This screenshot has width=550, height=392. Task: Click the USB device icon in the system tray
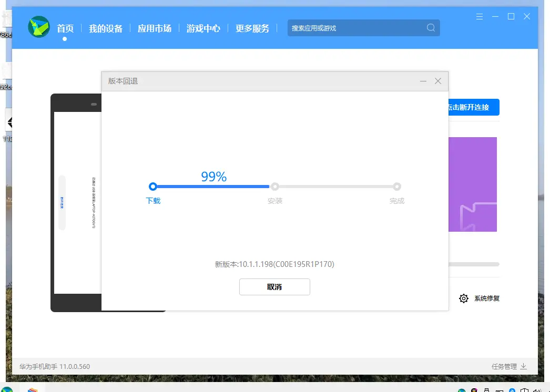point(486,390)
